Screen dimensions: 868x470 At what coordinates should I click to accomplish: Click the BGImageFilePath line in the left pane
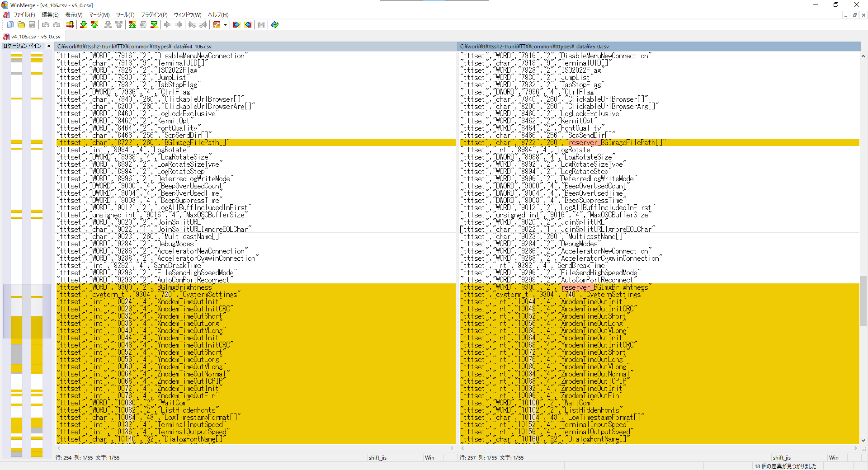pyautogui.click(x=194, y=143)
